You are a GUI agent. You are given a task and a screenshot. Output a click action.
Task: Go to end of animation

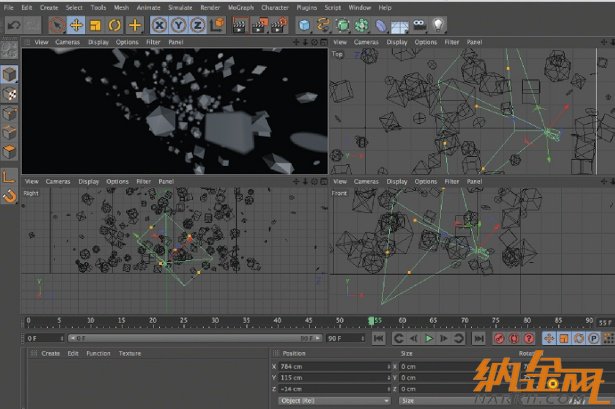tap(479, 338)
